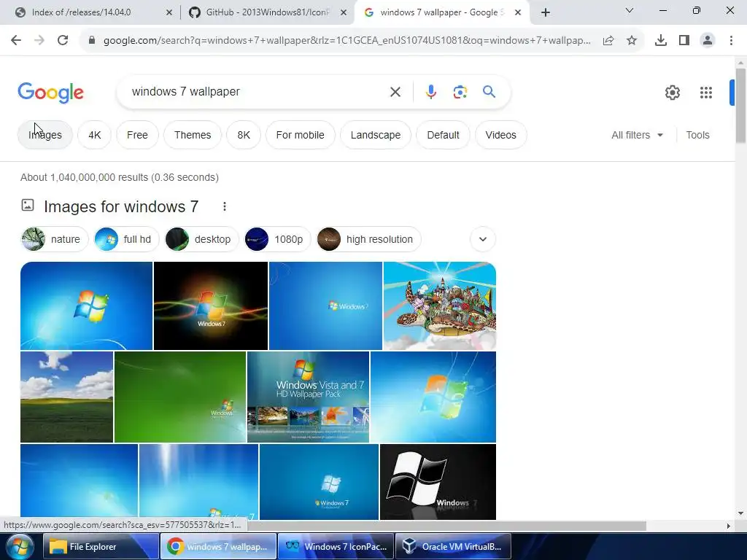Select the Themes filter chip
This screenshot has width=747, height=560.
tap(193, 135)
